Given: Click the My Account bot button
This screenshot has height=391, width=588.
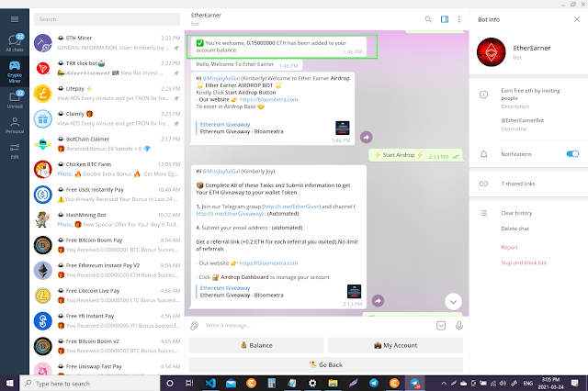Looking at the screenshot, I should coord(395,345).
